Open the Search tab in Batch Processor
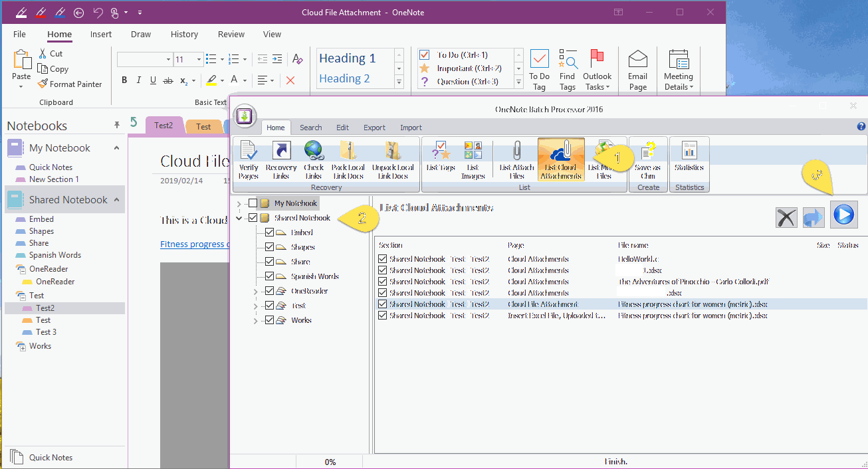The width and height of the screenshot is (868, 469). [310, 128]
